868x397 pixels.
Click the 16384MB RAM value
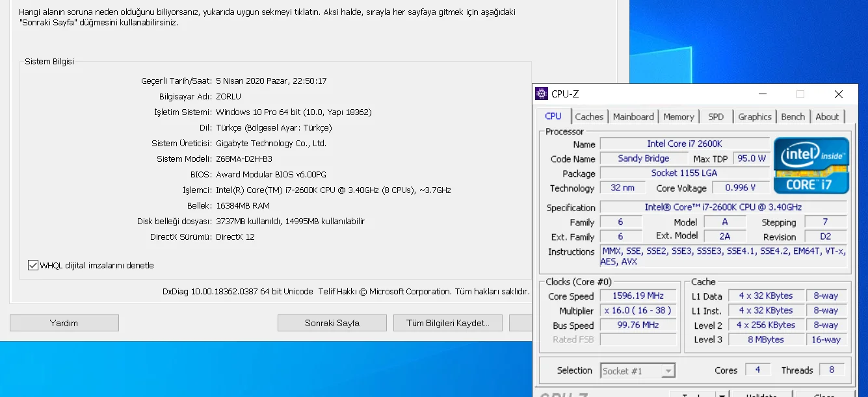coord(244,206)
